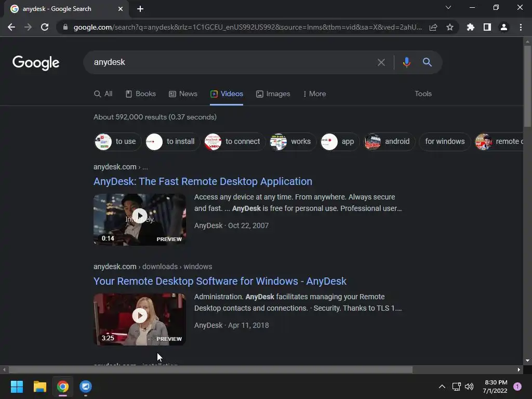The height and width of the screenshot is (399, 532).
Task: Reload the Google search page
Action: [45, 27]
